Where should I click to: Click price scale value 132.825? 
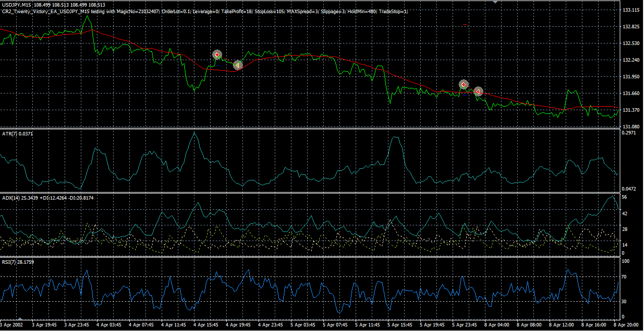tap(631, 27)
